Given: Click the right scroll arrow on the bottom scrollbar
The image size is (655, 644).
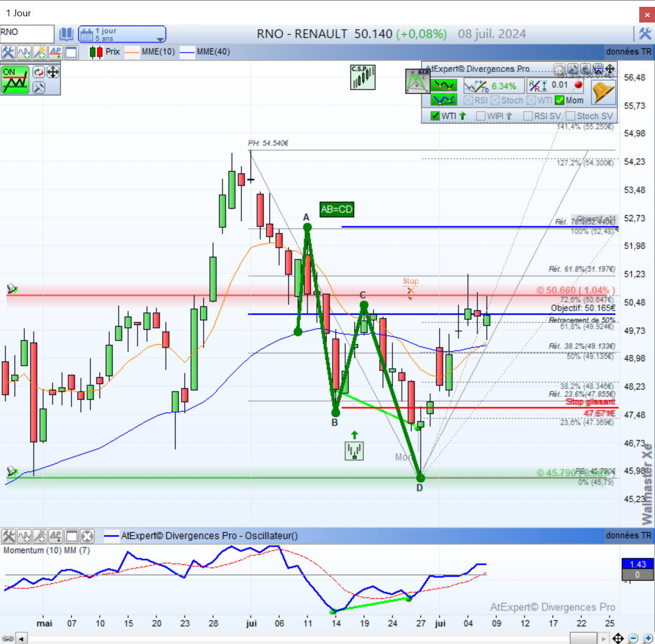Looking at the screenshot, I should (x=604, y=639).
